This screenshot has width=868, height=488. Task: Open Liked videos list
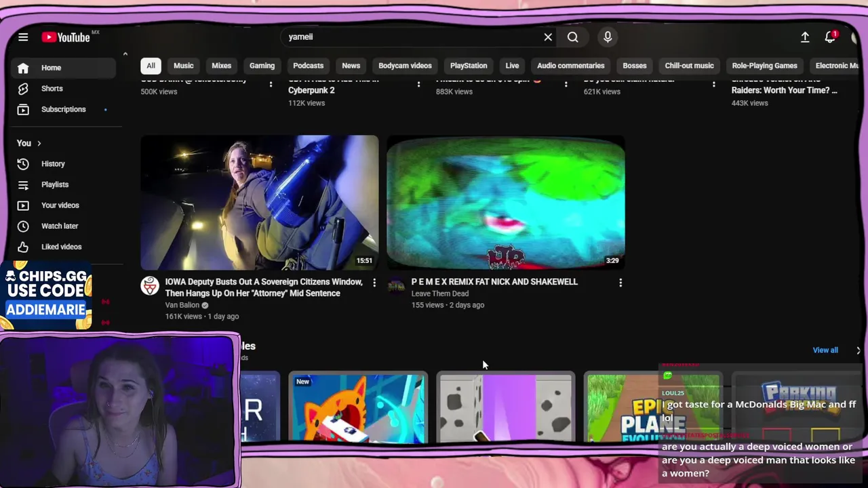click(x=64, y=247)
